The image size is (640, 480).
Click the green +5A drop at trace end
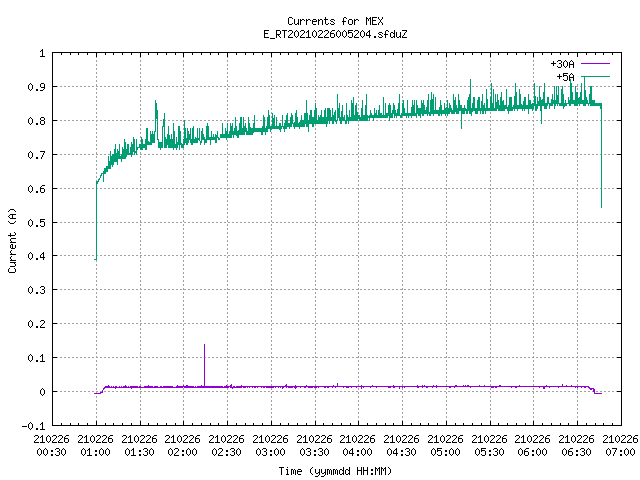point(601,157)
